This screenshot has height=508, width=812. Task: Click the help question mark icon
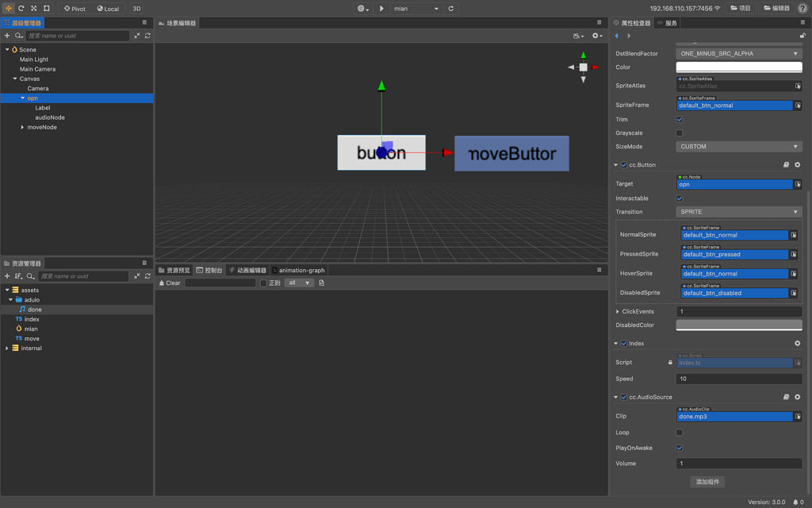(x=802, y=9)
